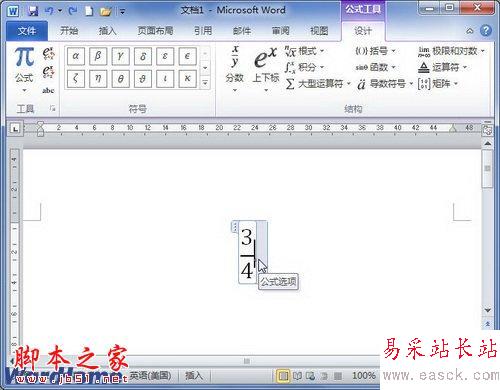Insert the iota ι symbol

pos(165,79)
